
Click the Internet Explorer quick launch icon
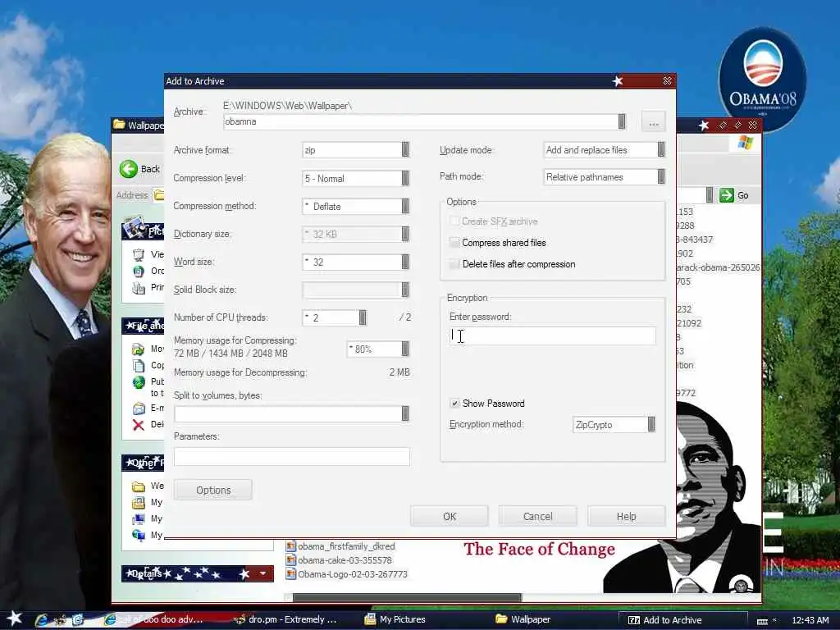coord(41,620)
